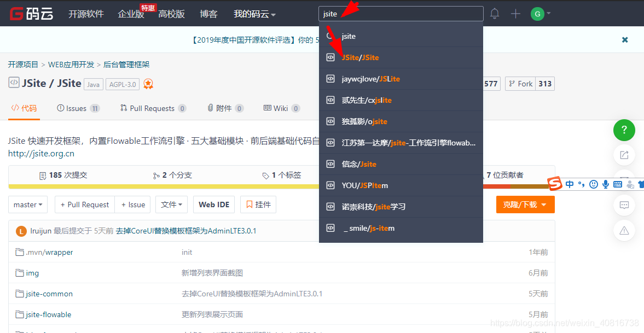
Task: Expand master branch dropdown
Action: tap(28, 205)
